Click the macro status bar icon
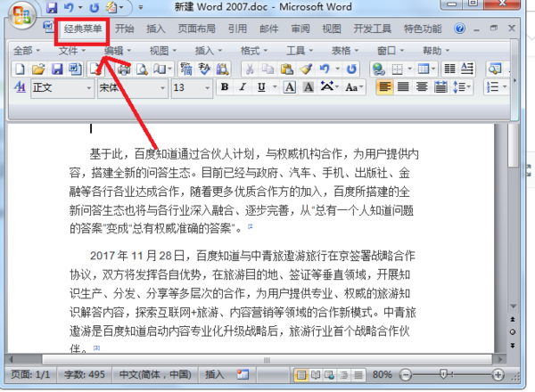This screenshot has height=392, width=535. (243, 374)
